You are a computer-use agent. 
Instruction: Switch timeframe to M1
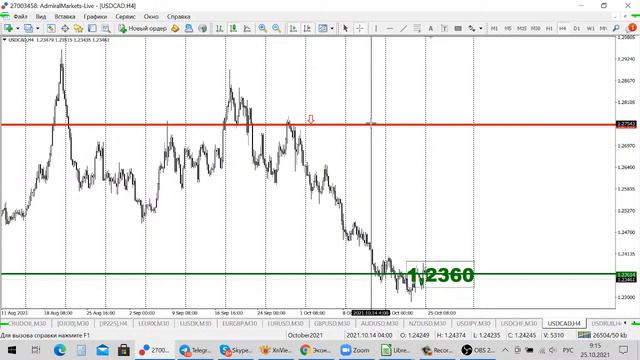(494, 28)
